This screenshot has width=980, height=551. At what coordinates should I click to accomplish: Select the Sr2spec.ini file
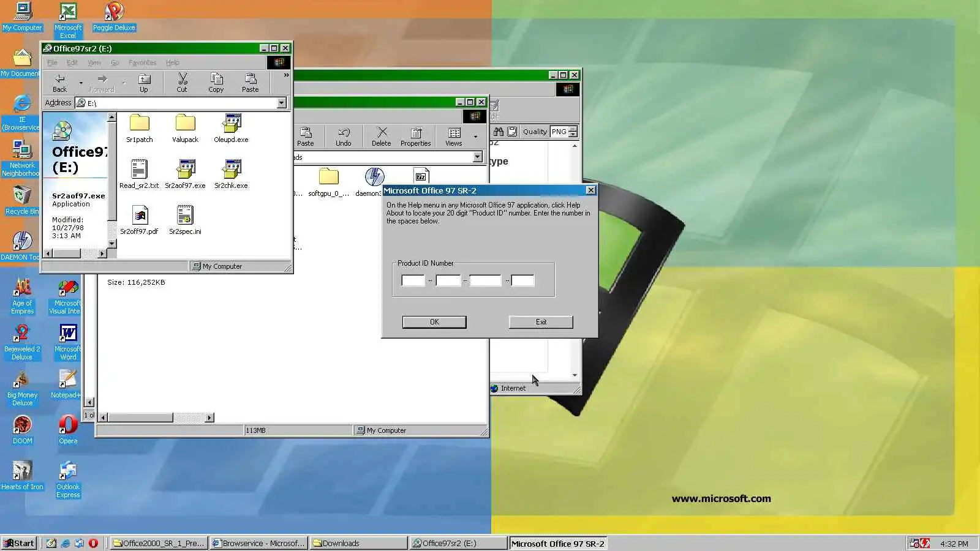tap(185, 220)
